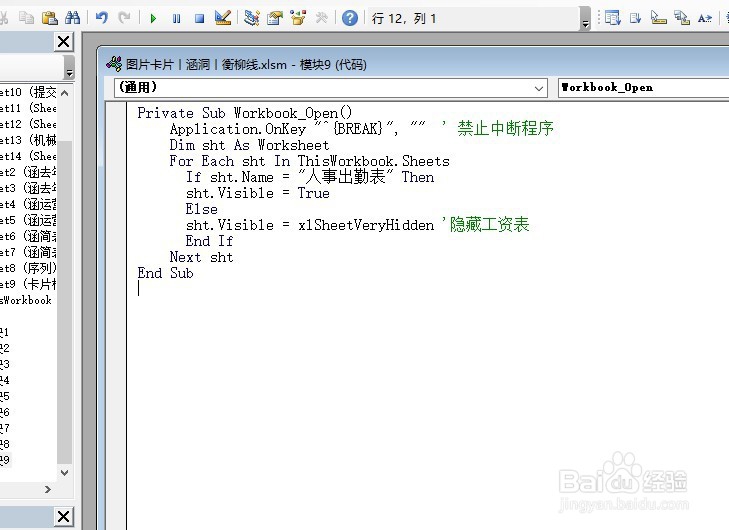Expand the standard toolbar options arrow
This screenshot has height=530, width=729.
tap(585, 19)
